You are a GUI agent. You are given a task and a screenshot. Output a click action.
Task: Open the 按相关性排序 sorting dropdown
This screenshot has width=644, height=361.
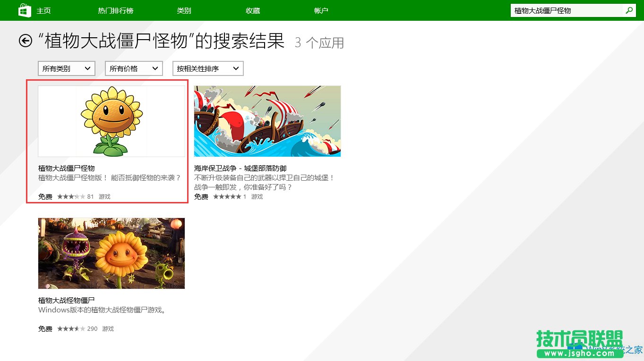pos(208,68)
